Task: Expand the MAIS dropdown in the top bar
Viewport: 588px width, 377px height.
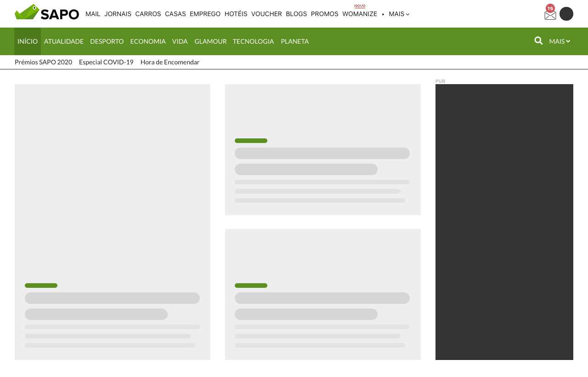Action: tap(398, 14)
